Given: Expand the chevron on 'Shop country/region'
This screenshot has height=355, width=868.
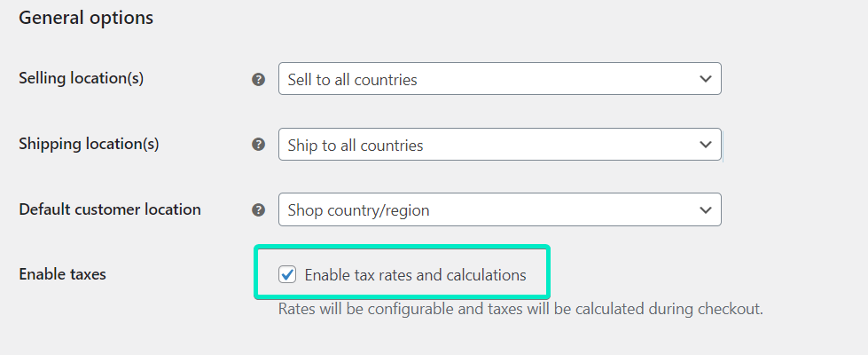Looking at the screenshot, I should (x=705, y=210).
